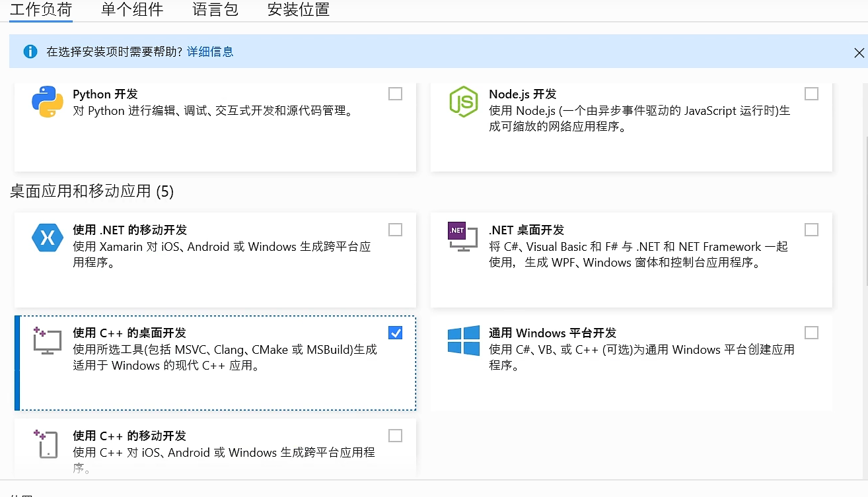Uncheck the 使用 C++ 的桌面开发 checkbox
This screenshot has width=868, height=497.
click(x=395, y=333)
